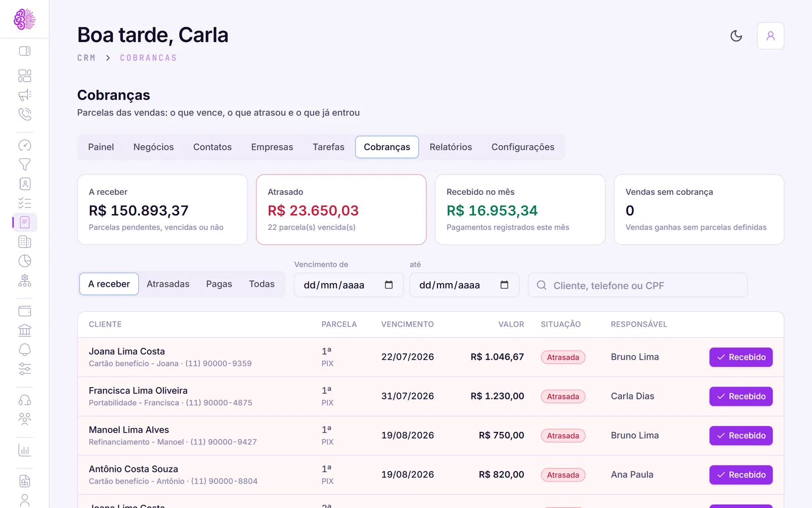This screenshot has width=812, height=508.
Task: Show the Pagas installments filter
Action: [219, 284]
